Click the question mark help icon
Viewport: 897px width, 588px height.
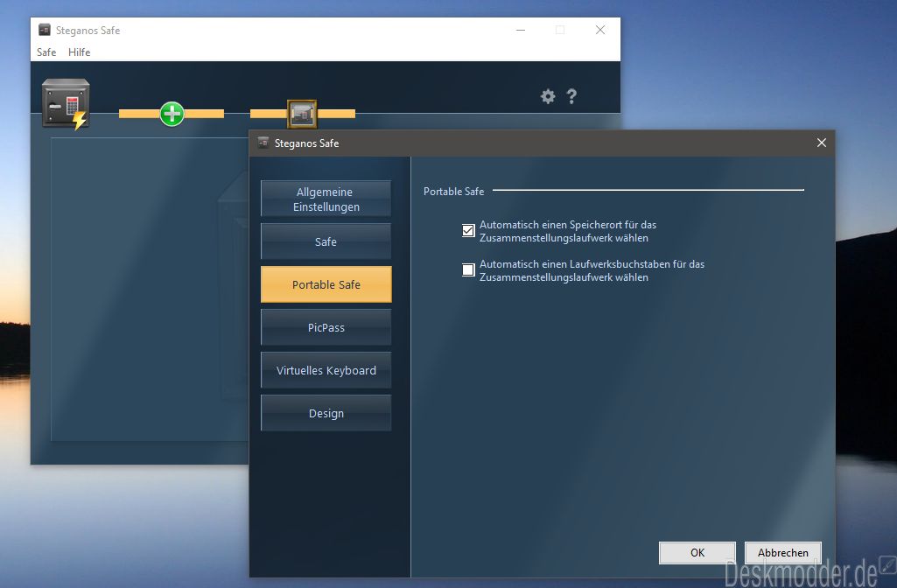[571, 96]
